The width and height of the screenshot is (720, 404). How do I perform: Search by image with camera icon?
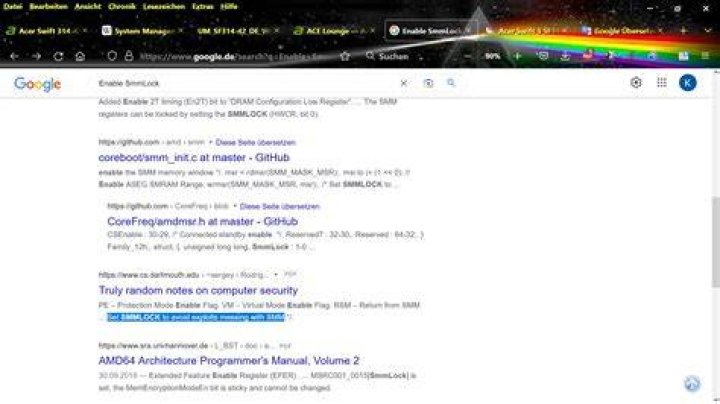[x=428, y=83]
